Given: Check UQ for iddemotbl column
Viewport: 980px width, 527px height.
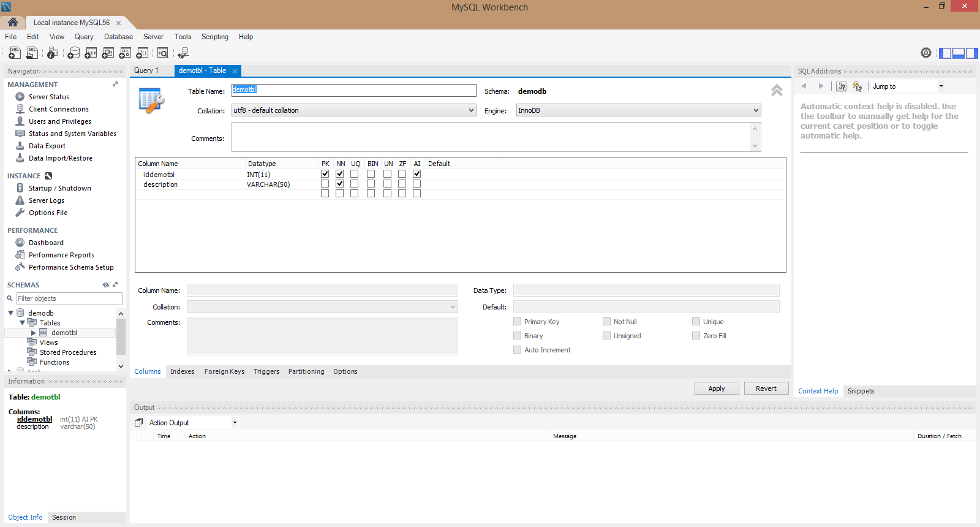Looking at the screenshot, I should [x=355, y=174].
